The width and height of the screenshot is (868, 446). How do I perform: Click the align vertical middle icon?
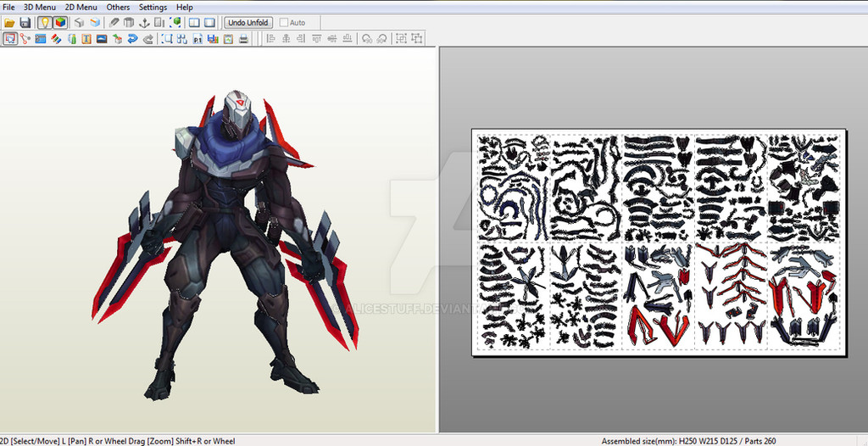point(332,39)
